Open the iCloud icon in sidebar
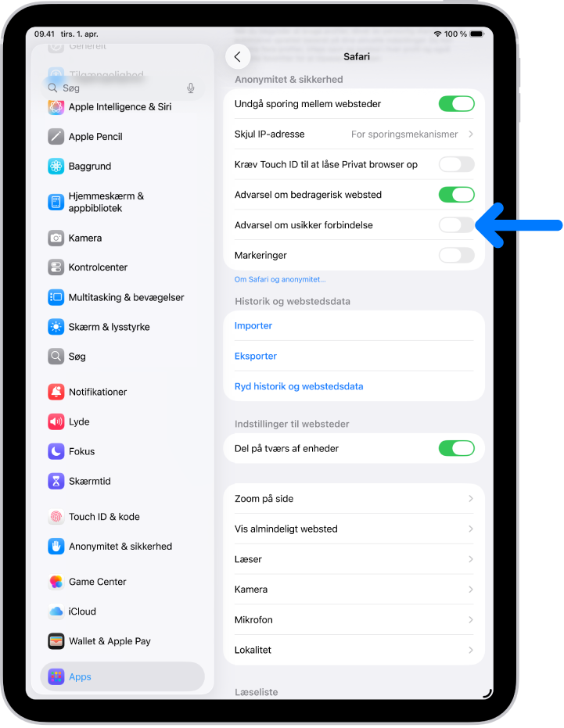Viewport: 564px width, 728px height. click(56, 611)
